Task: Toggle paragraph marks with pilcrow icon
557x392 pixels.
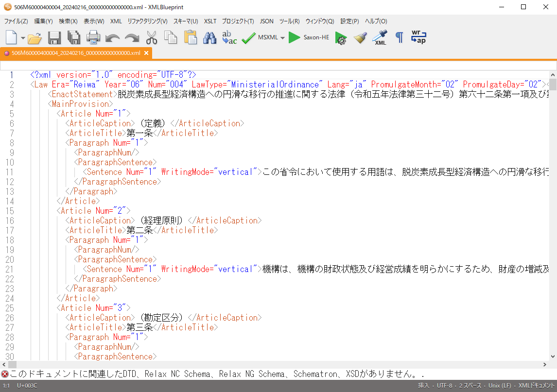Action: [399, 37]
